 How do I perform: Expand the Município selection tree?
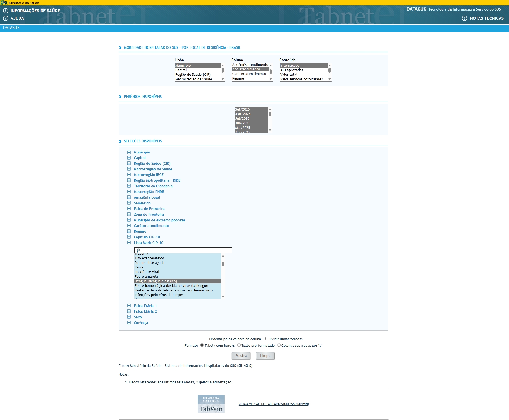tap(129, 152)
